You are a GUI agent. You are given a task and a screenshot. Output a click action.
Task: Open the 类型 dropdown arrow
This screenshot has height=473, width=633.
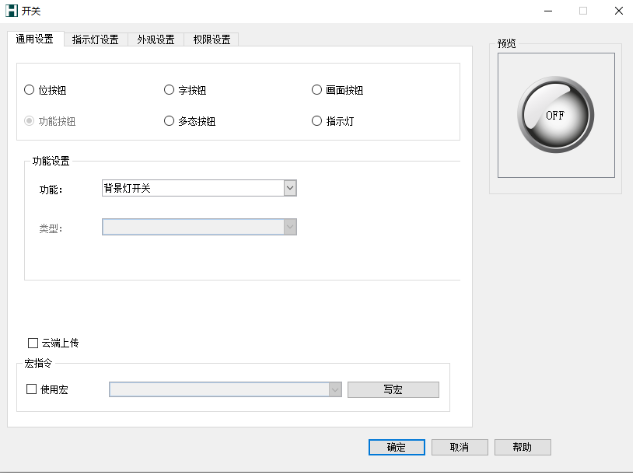[x=290, y=227]
